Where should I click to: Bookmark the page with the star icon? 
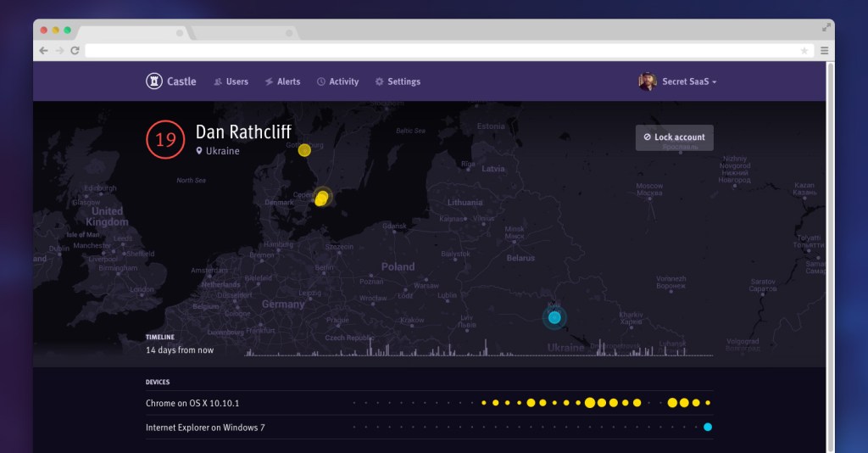[804, 51]
